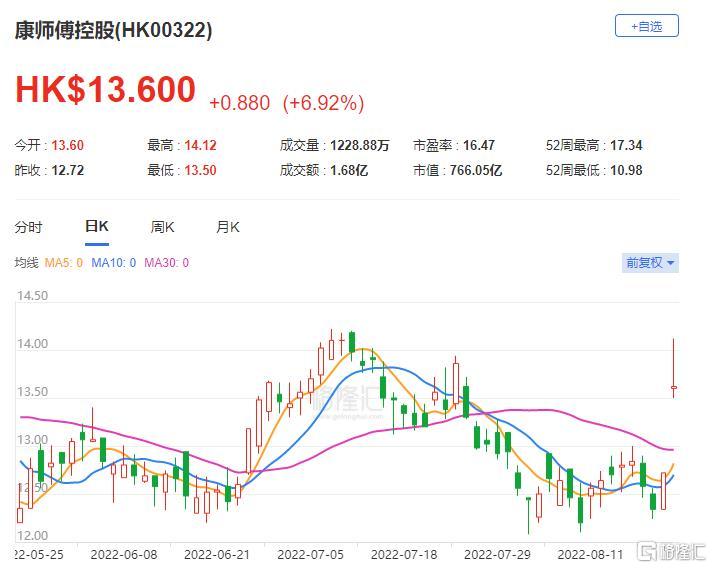
Task: Open the 月K monthly chart tab
Action: point(227,227)
